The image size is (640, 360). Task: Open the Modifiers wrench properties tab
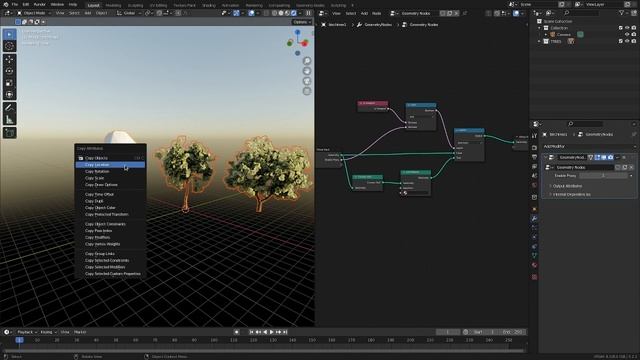[x=534, y=219]
